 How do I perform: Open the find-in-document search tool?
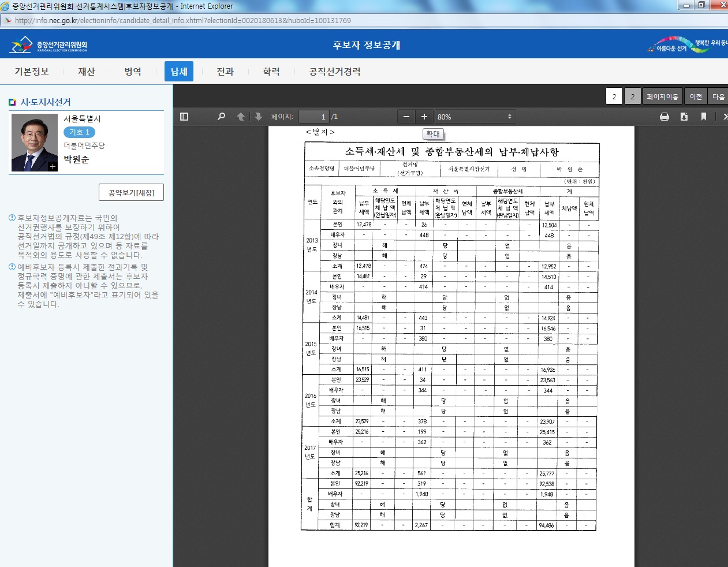tap(221, 117)
